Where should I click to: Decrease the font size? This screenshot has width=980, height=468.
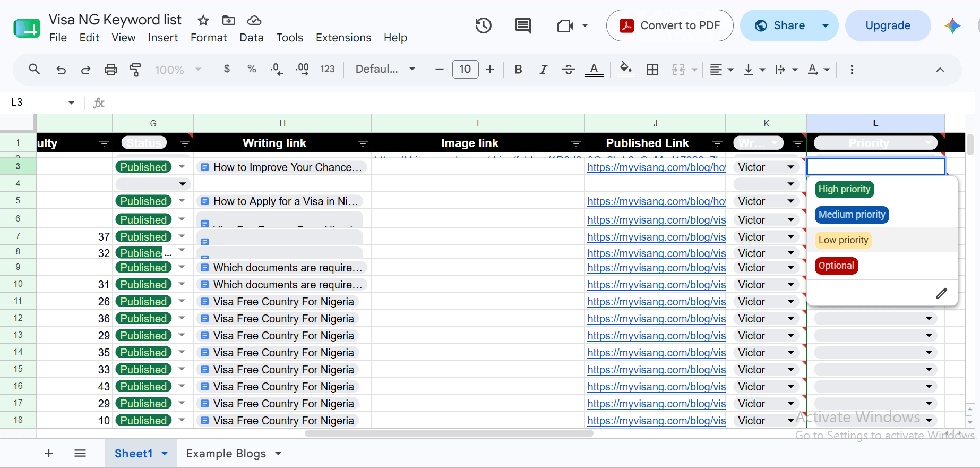(440, 70)
